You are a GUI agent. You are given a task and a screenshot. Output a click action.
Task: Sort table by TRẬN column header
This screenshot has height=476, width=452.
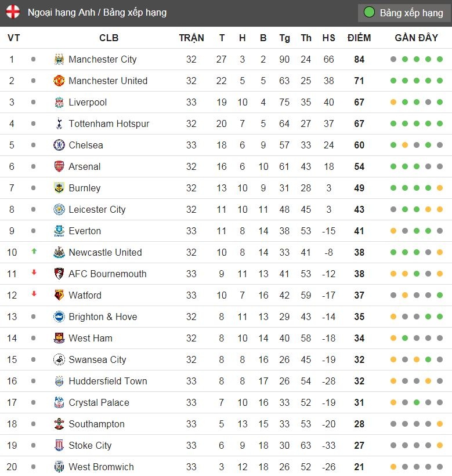191,38
